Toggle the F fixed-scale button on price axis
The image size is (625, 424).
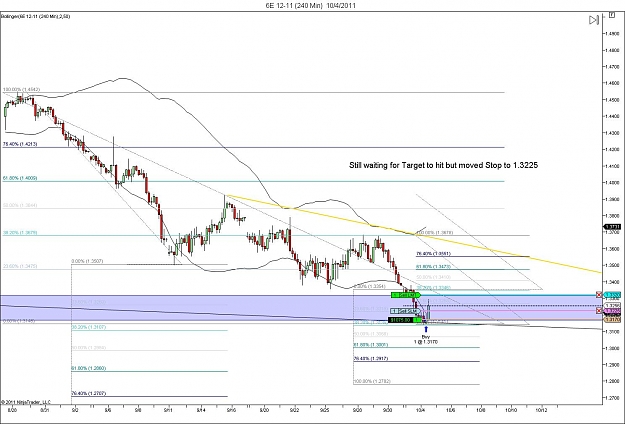[611, 16]
